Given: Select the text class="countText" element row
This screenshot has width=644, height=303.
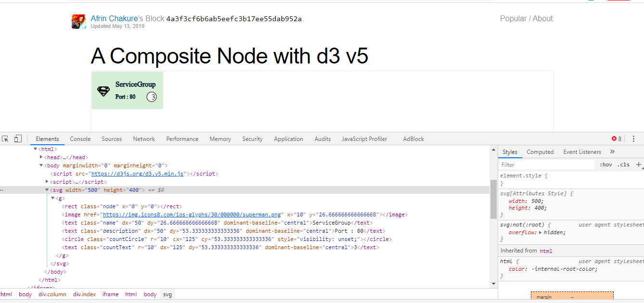Looking at the screenshot, I should (x=245, y=247).
